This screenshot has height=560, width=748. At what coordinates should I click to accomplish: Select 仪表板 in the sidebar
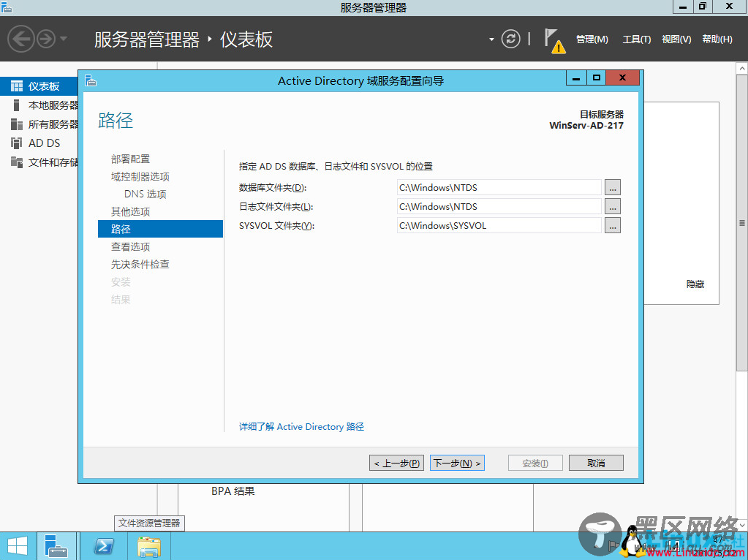tap(39, 86)
